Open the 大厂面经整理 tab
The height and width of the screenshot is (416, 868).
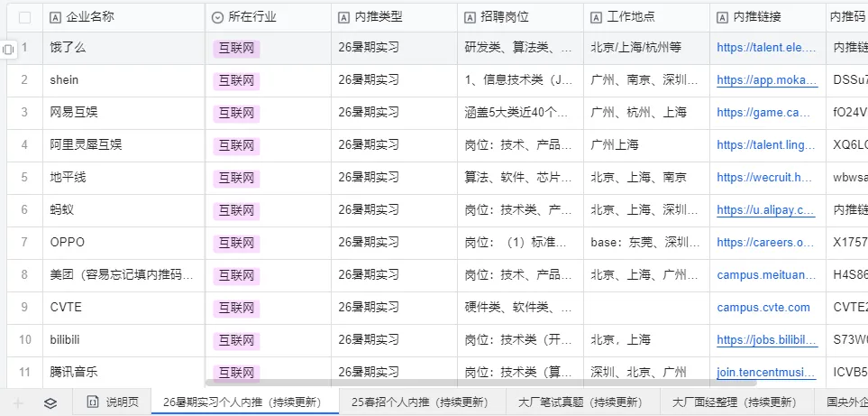[736, 402]
